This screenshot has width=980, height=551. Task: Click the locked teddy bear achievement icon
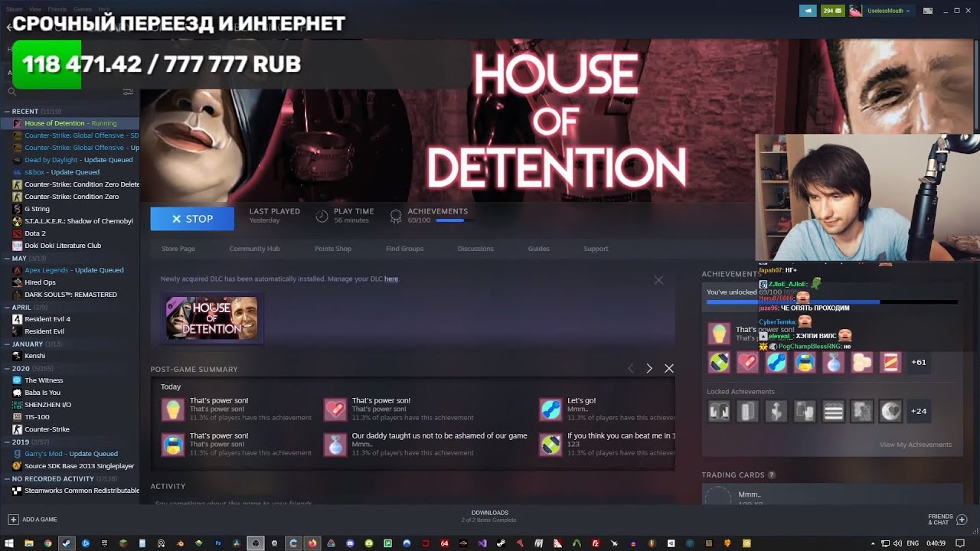point(862,411)
